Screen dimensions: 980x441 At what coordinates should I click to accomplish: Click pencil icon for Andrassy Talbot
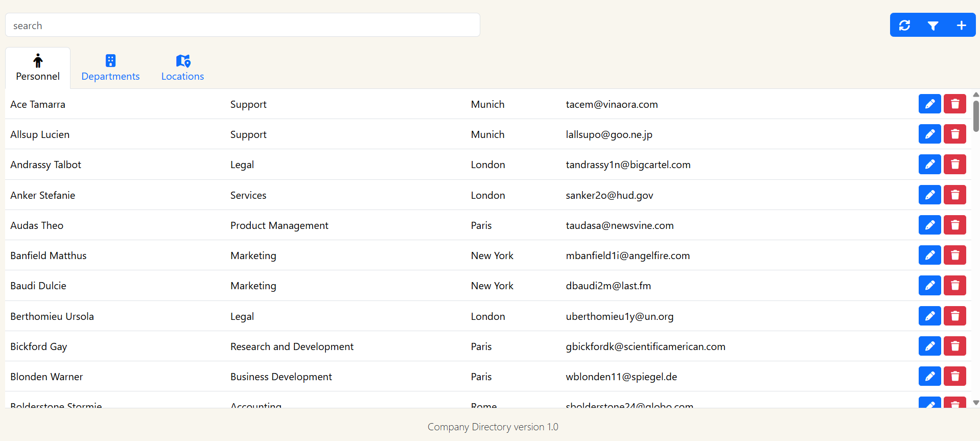coord(929,164)
